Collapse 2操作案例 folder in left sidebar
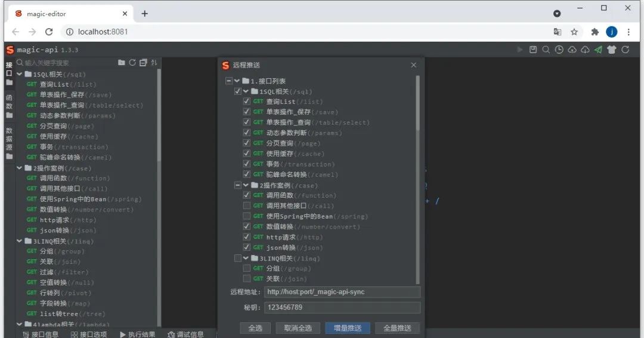This screenshot has height=338, width=644. pyautogui.click(x=19, y=168)
